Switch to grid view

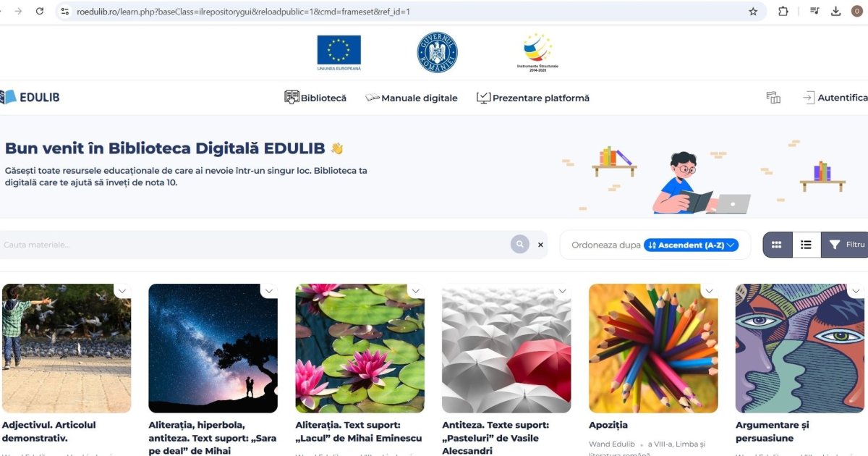coord(777,245)
